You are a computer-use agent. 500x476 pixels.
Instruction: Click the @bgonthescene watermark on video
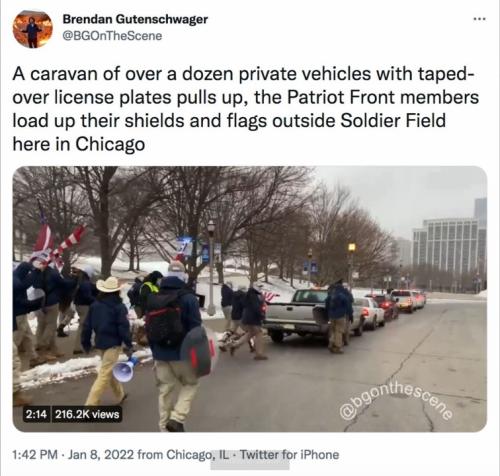tap(397, 402)
